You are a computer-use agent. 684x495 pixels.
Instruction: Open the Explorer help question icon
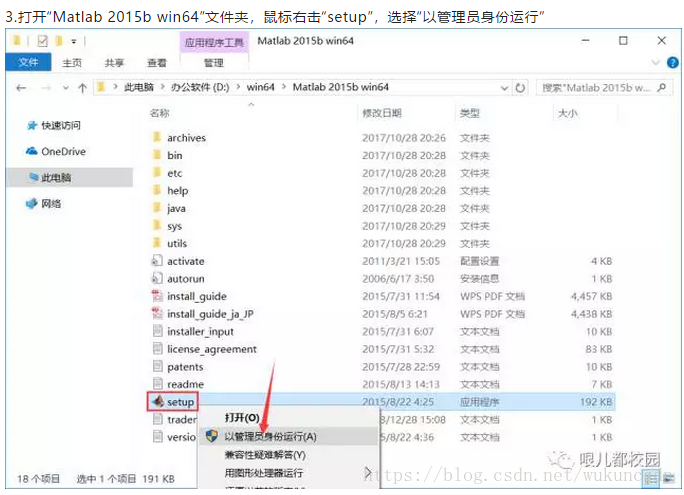pos(672,63)
